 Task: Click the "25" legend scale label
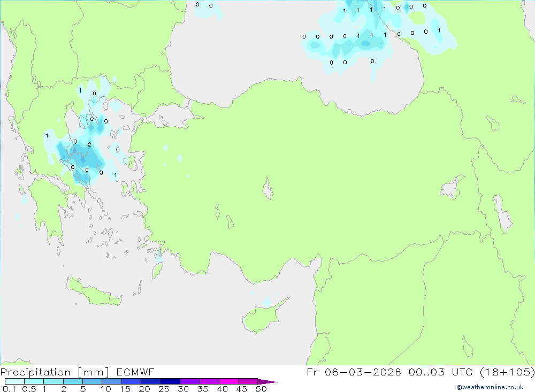point(164,389)
